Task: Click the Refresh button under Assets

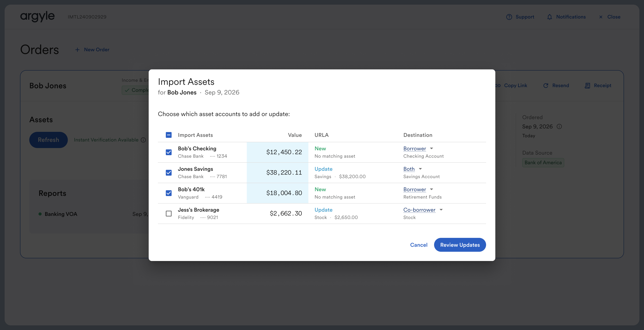Action: click(x=49, y=140)
